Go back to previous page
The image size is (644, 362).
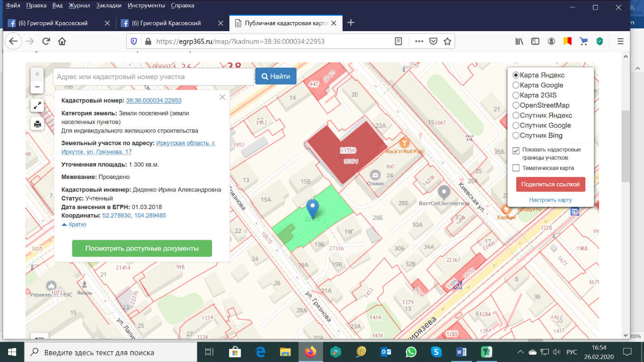13,41
